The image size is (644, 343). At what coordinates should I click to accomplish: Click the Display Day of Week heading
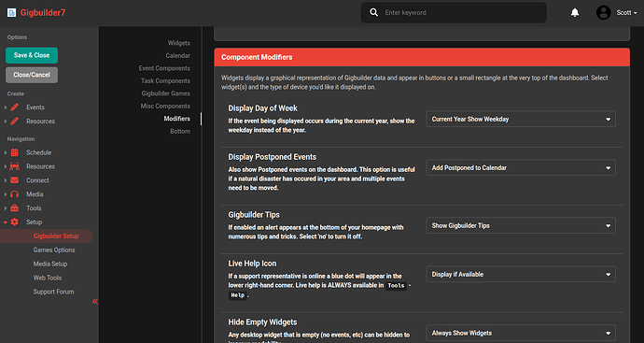coord(263,108)
